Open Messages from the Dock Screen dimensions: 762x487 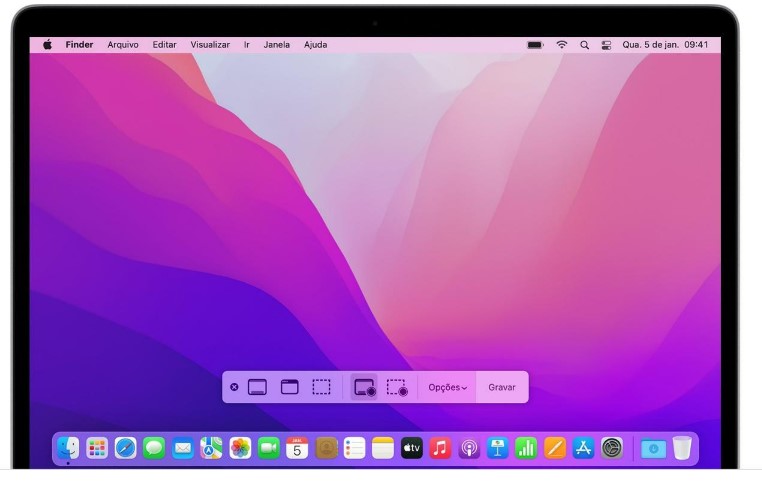tap(154, 448)
